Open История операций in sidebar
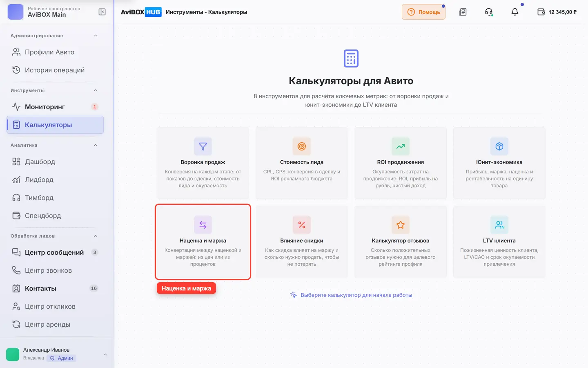 55,70
